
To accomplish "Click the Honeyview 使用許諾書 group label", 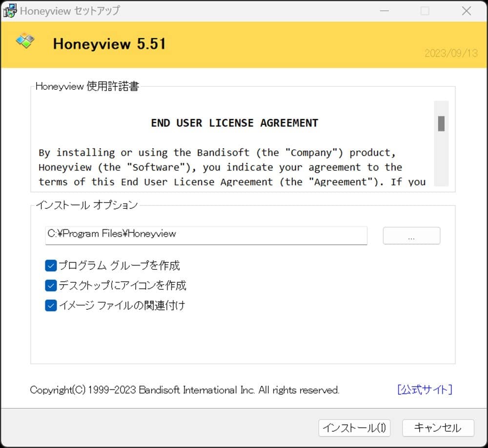I will [x=87, y=86].
